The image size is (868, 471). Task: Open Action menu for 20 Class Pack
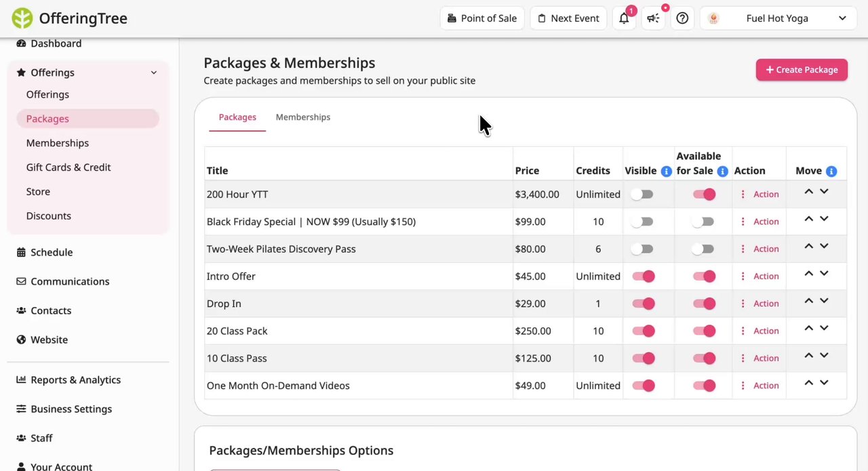click(x=759, y=331)
